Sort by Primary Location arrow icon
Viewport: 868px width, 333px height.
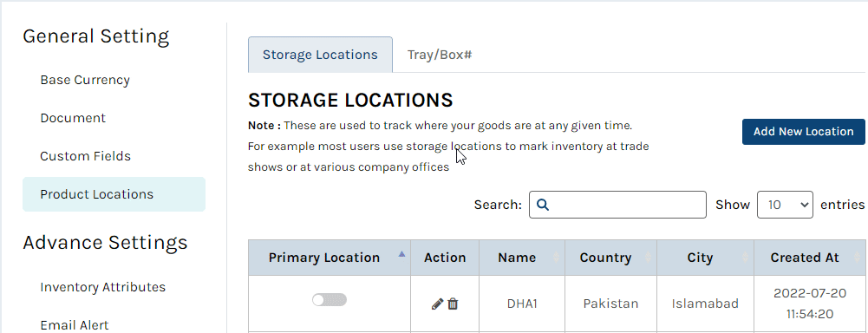pyautogui.click(x=401, y=254)
